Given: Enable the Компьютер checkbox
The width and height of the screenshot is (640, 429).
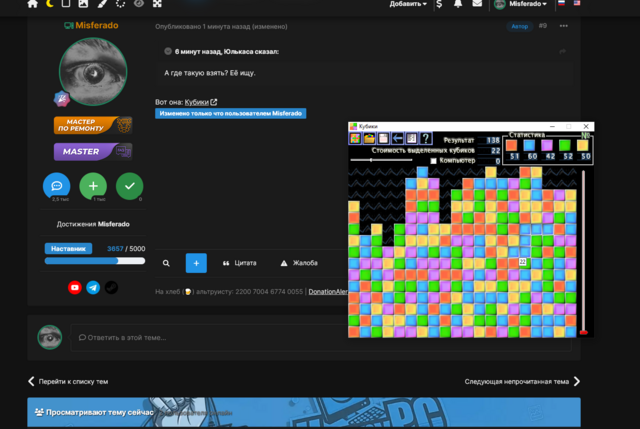Looking at the screenshot, I should (x=433, y=161).
